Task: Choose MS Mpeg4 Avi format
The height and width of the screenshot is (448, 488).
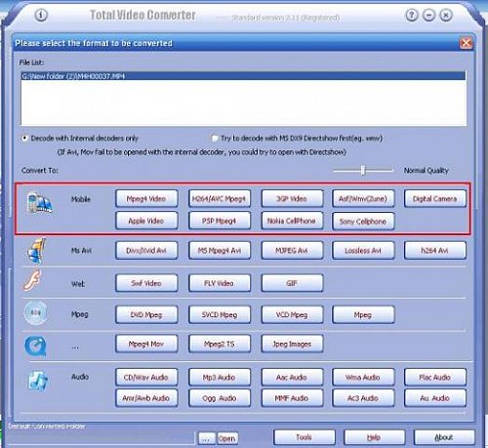Action: pyautogui.click(x=220, y=251)
